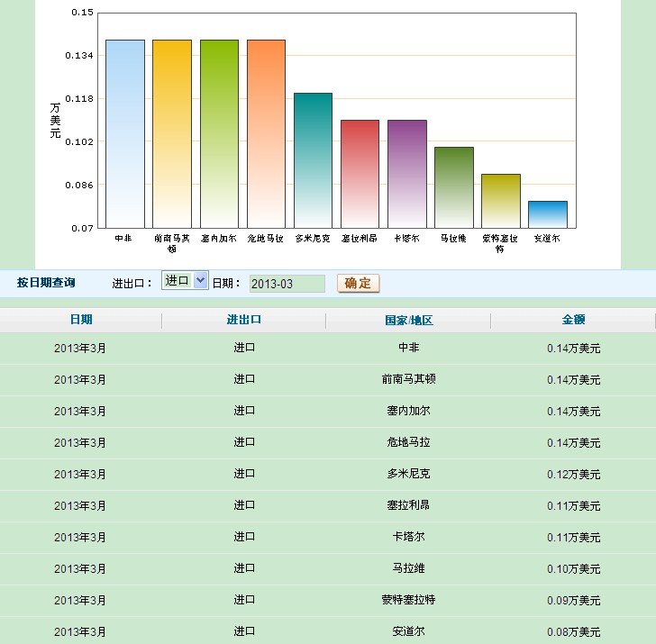Click the yellow 前南马其顿 bar in chart
The image size is (656, 644).
171,133
